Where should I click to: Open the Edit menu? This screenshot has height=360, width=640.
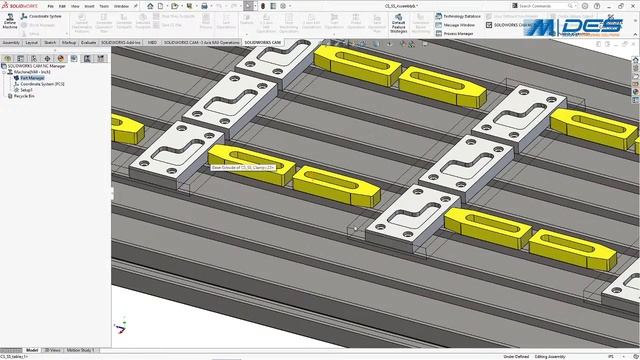pyautogui.click(x=62, y=6)
